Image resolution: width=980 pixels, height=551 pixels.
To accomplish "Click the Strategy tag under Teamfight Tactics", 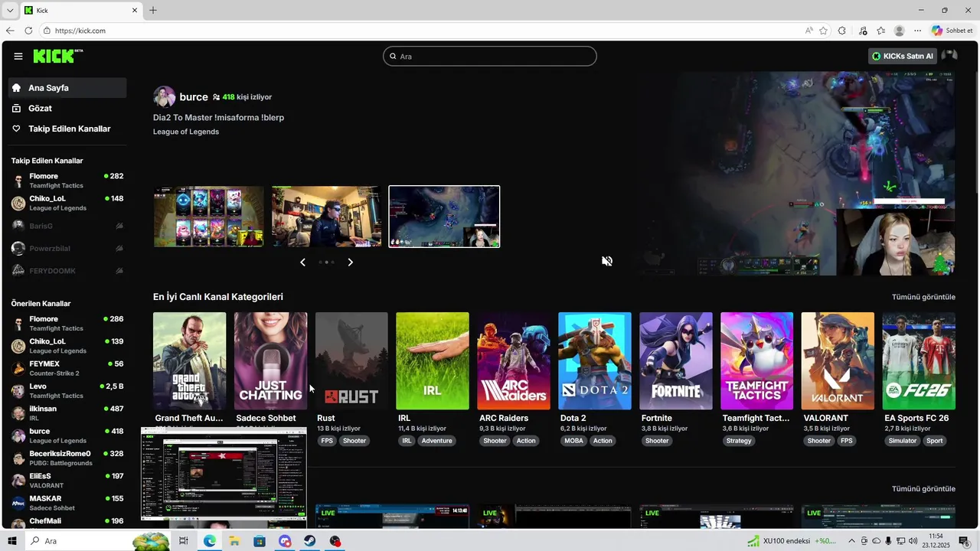I will (x=739, y=441).
